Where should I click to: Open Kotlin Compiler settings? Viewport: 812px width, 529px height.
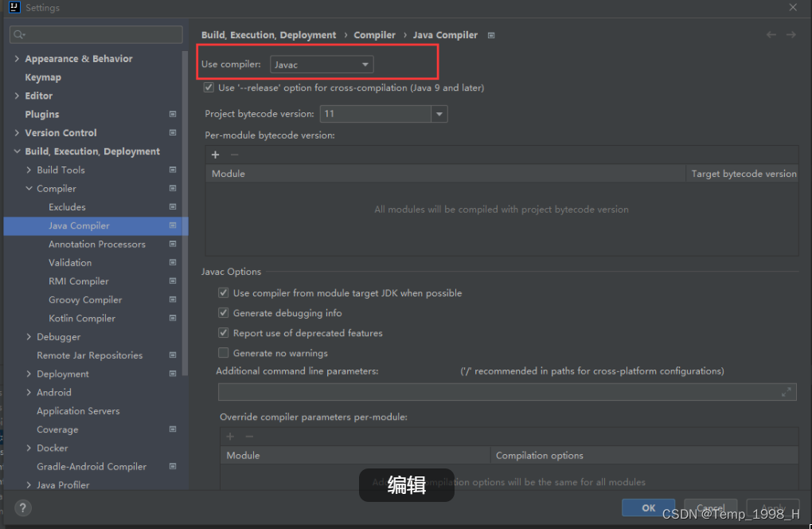pyautogui.click(x=82, y=319)
